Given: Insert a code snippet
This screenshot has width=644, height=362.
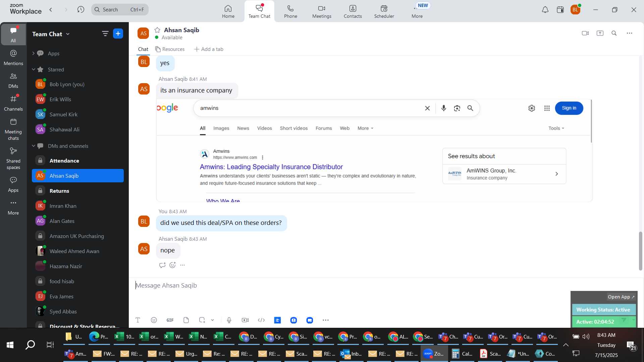Looking at the screenshot, I should pos(261,320).
